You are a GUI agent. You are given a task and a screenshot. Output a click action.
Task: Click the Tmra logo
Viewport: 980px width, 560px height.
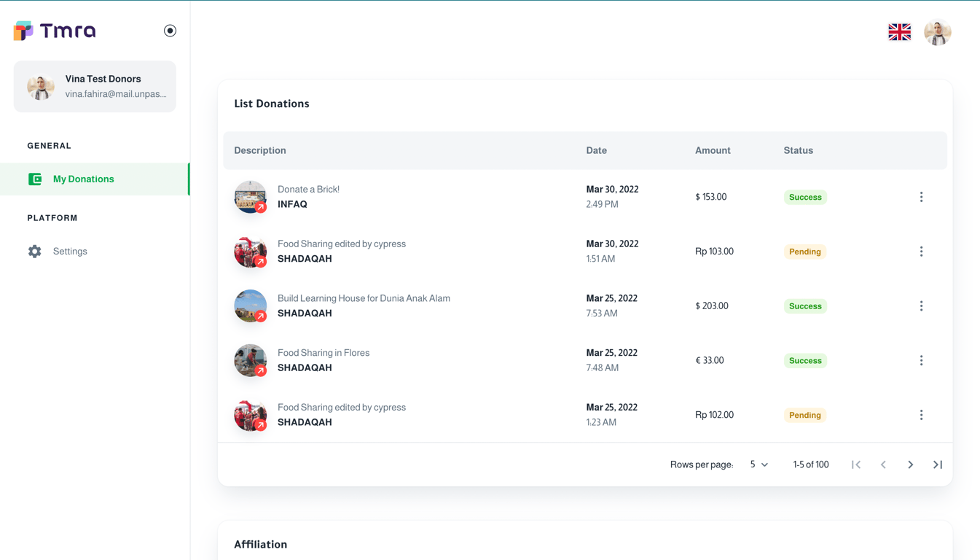click(x=55, y=31)
